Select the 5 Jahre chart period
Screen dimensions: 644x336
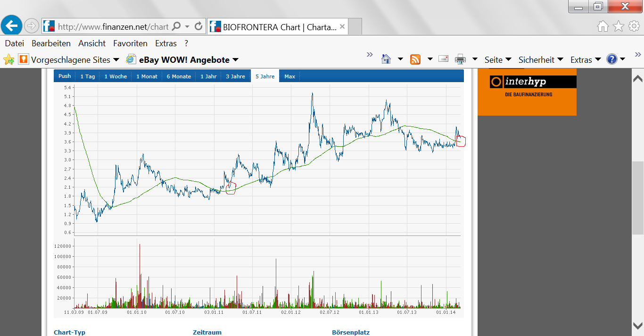tap(265, 76)
